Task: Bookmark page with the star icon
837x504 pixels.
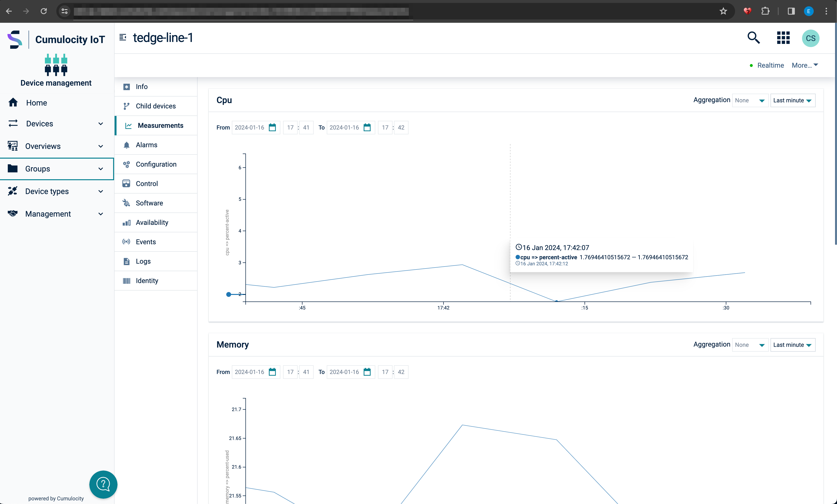Action: coord(723,11)
